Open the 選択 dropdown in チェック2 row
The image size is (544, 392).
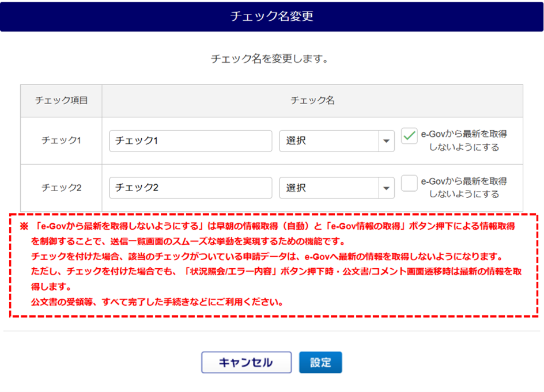(337, 188)
